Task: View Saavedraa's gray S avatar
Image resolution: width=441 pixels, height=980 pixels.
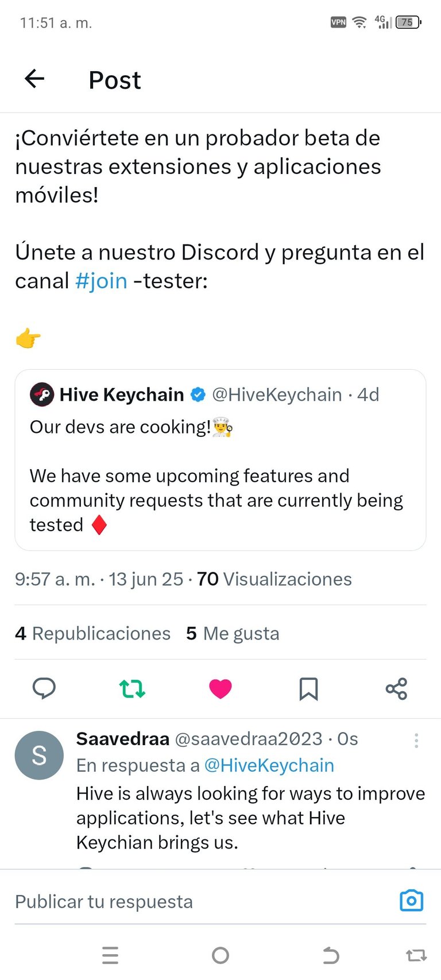Action: point(39,755)
